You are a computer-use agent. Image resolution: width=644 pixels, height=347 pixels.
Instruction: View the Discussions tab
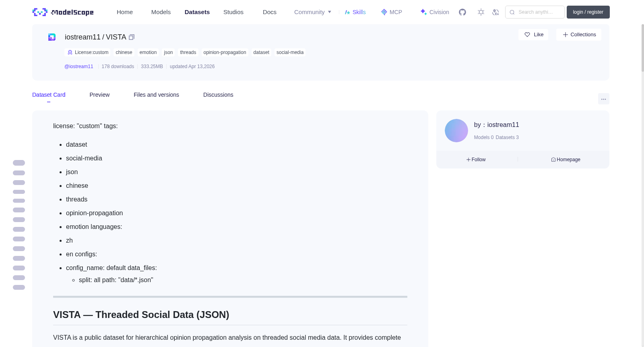(x=218, y=95)
